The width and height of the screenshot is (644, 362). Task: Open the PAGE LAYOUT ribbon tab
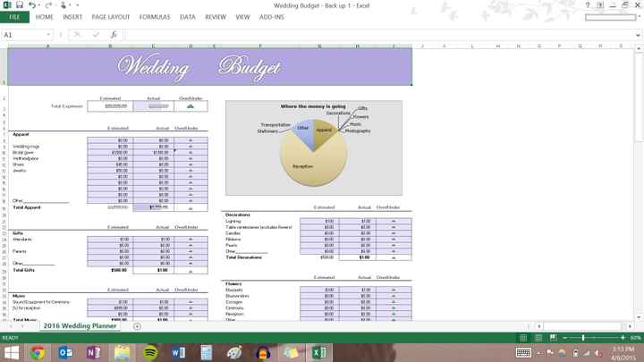click(x=111, y=17)
